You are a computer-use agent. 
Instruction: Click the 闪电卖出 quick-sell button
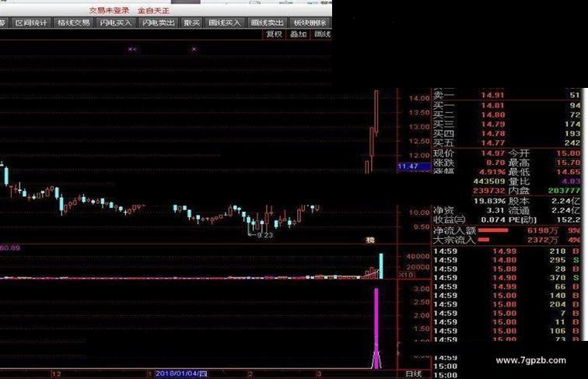tap(159, 23)
